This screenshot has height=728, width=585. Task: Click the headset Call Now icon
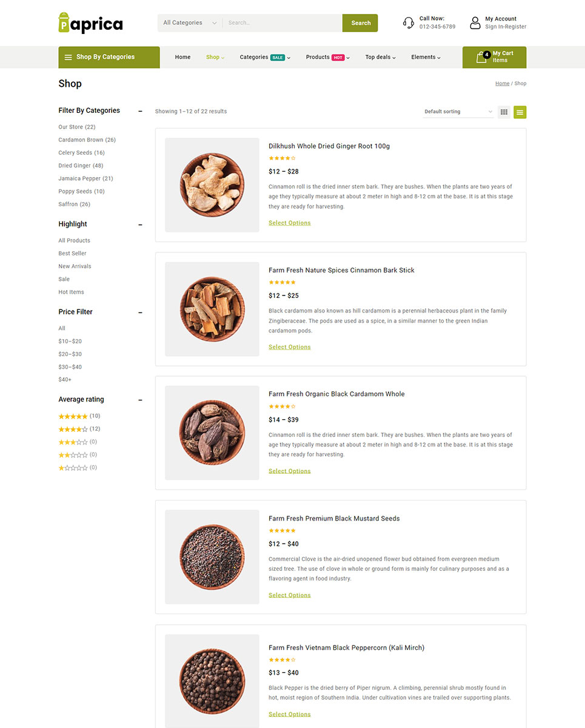coord(409,23)
